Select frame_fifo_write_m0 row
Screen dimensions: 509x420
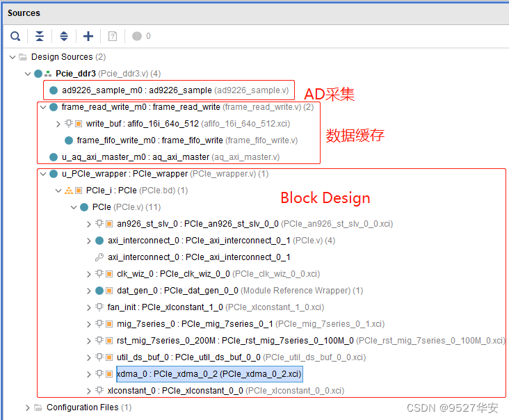pos(181,140)
